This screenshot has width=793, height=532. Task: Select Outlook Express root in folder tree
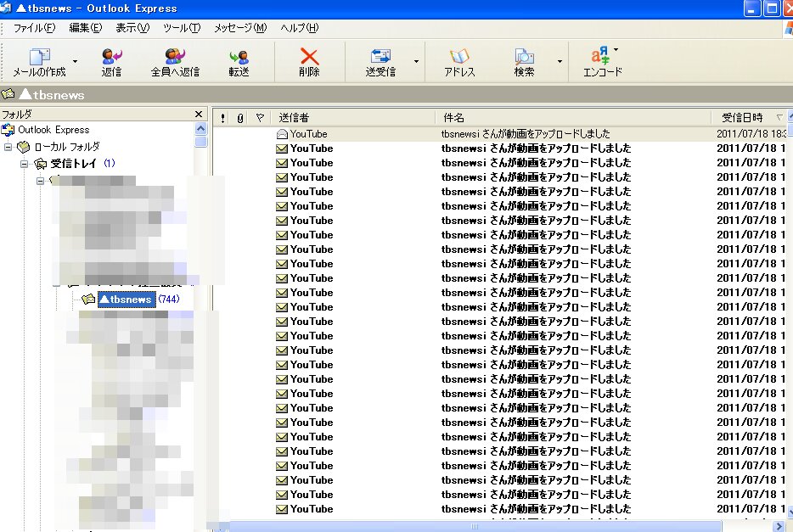(x=53, y=130)
